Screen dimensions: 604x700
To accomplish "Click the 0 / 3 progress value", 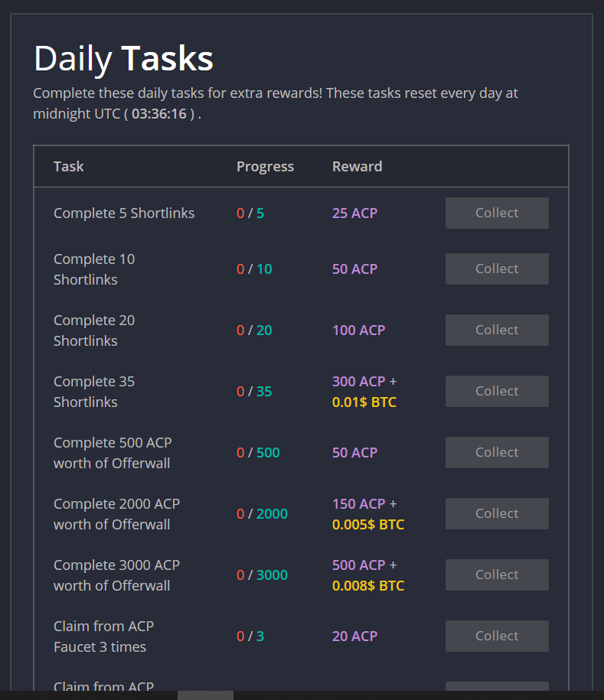I will tap(250, 637).
